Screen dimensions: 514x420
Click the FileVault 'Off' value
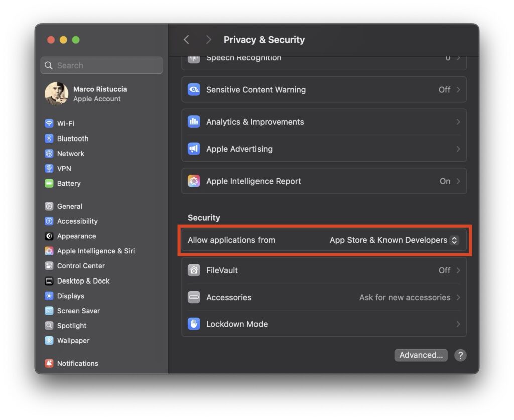coord(444,270)
